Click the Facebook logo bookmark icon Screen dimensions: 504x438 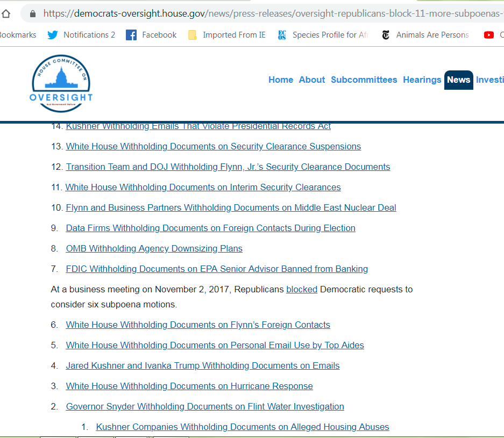[131, 35]
